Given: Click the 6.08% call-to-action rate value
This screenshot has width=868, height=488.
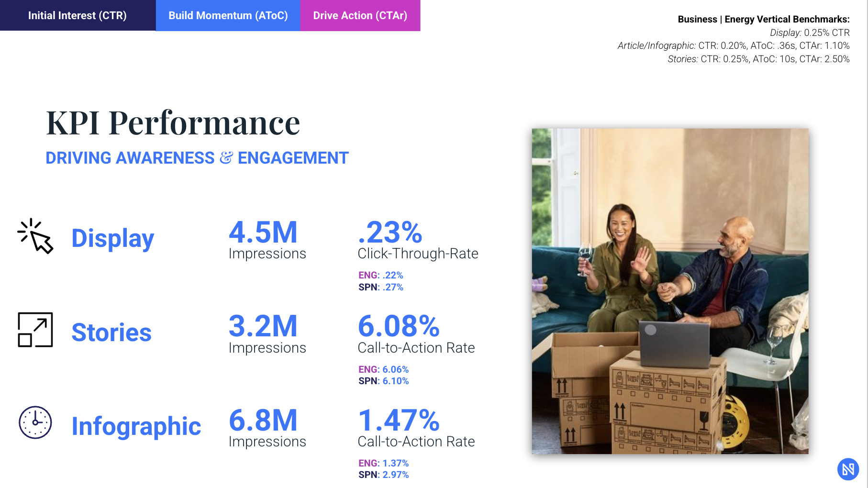Looking at the screenshot, I should tap(399, 326).
